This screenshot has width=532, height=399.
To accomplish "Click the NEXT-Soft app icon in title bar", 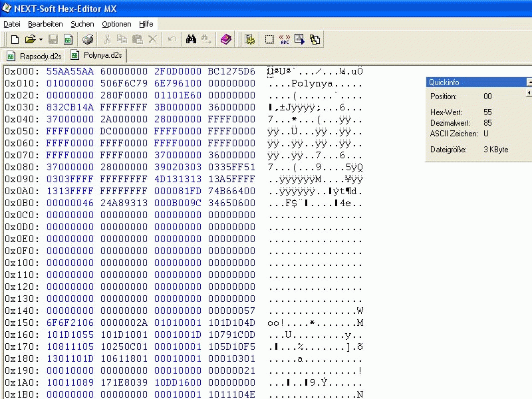I will tap(6, 8).
